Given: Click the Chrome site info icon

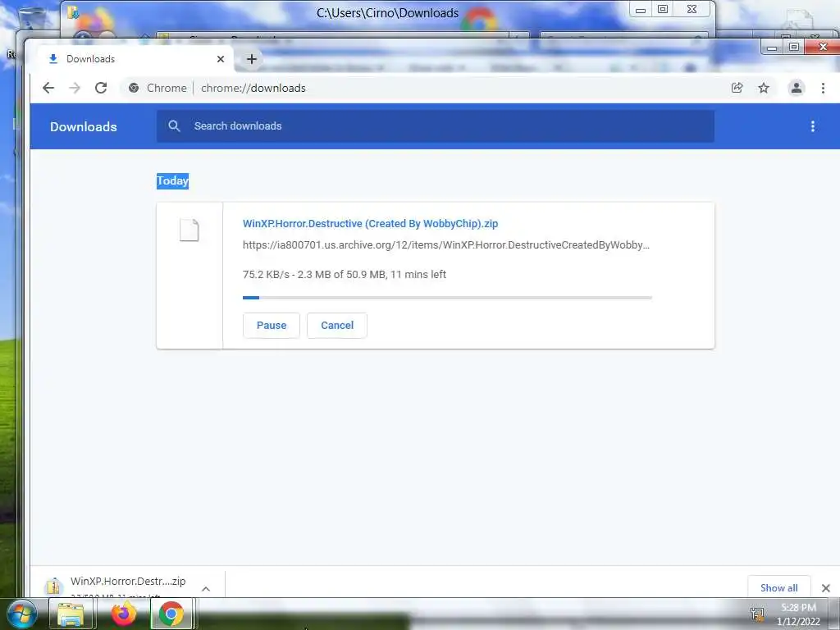Looking at the screenshot, I should point(134,88).
